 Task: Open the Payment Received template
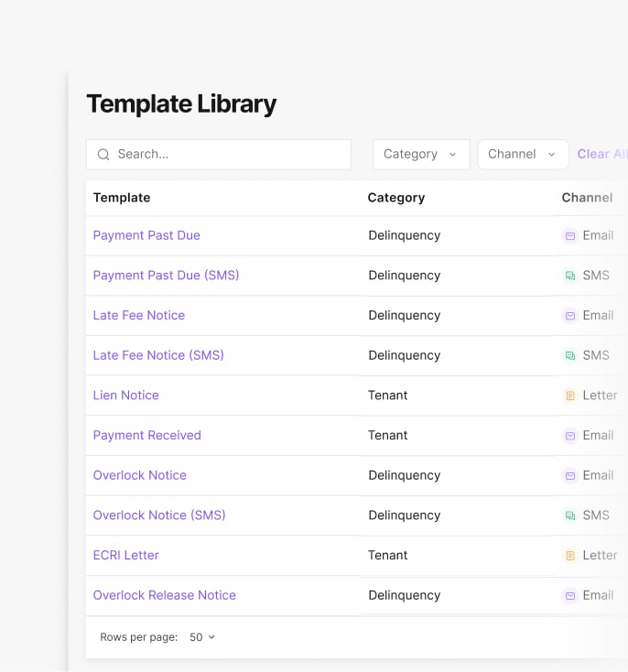pyautogui.click(x=147, y=435)
